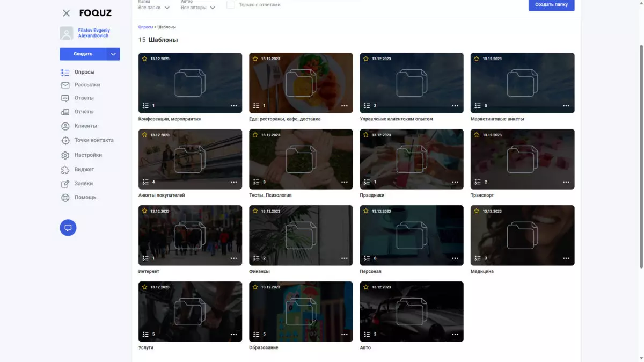Click the Персонал folder title
Screen dimensions: 644x362
click(x=370, y=272)
